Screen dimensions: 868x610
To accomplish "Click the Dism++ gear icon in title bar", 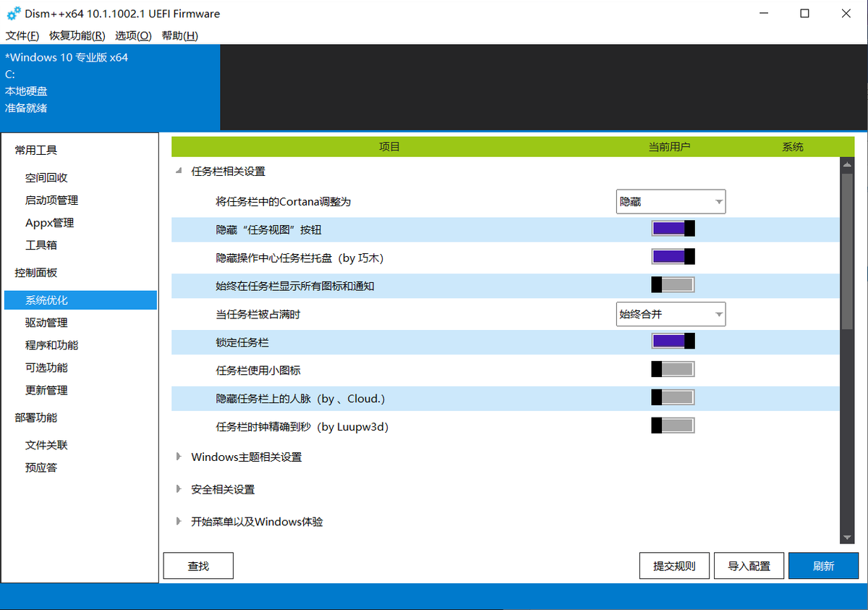I will pyautogui.click(x=14, y=14).
